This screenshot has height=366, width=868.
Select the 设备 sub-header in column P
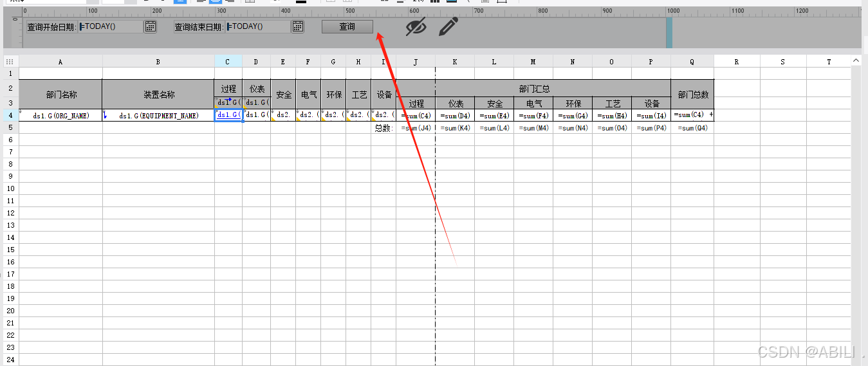point(651,104)
